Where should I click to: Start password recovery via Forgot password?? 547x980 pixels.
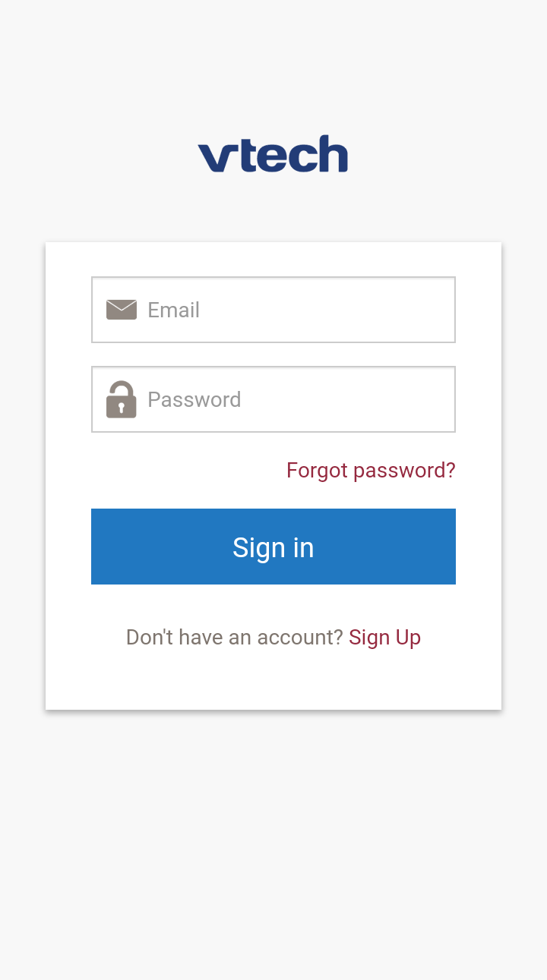coord(371,471)
